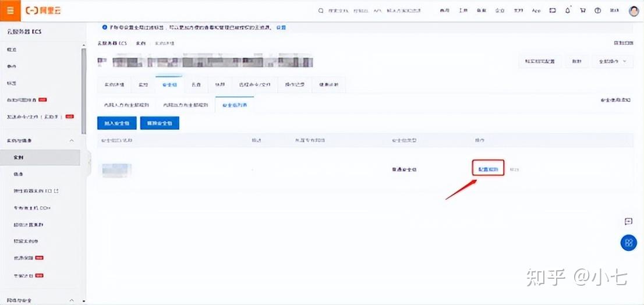Open Cloud Shell terminal icon in header

coord(553,10)
